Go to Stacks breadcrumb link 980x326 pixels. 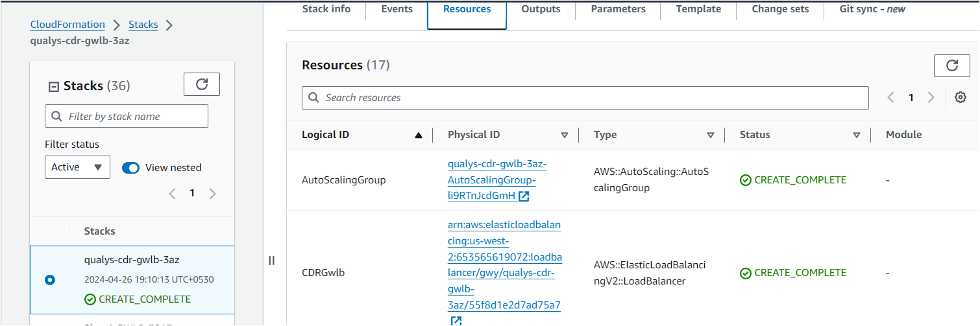143,25
